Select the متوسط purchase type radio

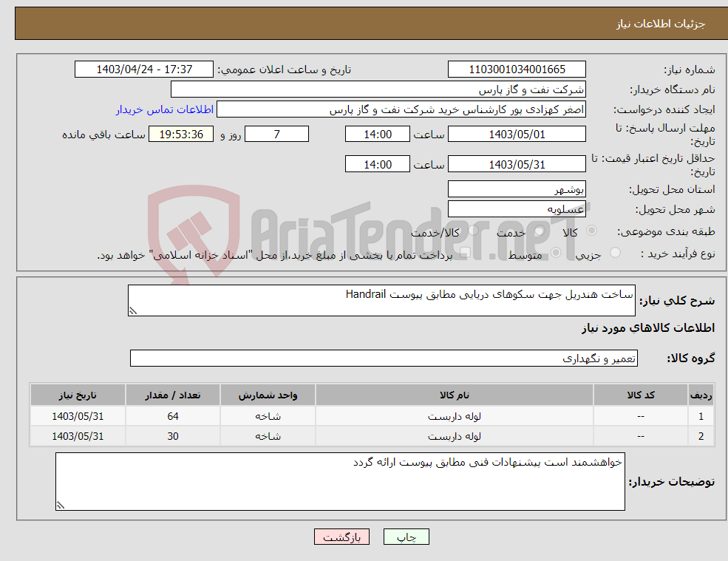556,253
